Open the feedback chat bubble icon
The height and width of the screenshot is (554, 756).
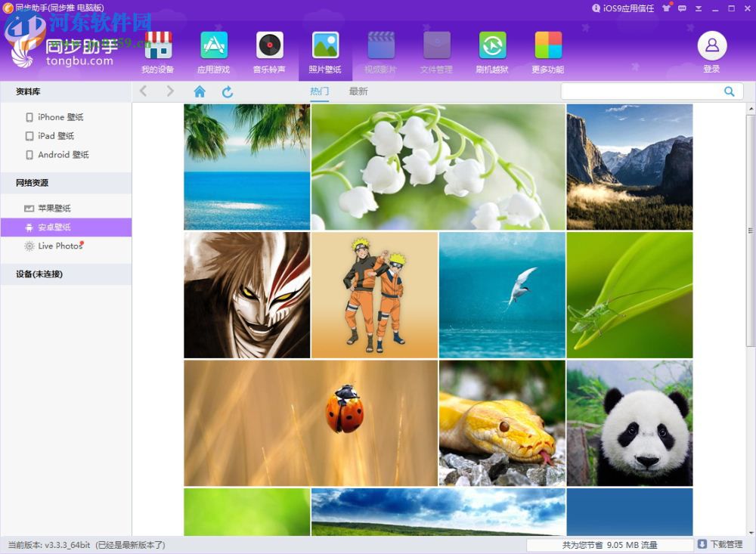683,8
